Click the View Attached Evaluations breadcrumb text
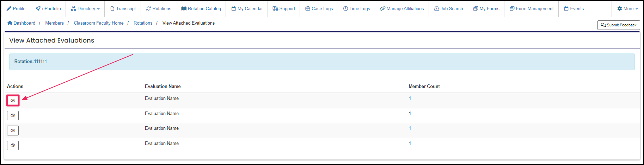The width and height of the screenshot is (644, 165). pos(189,23)
